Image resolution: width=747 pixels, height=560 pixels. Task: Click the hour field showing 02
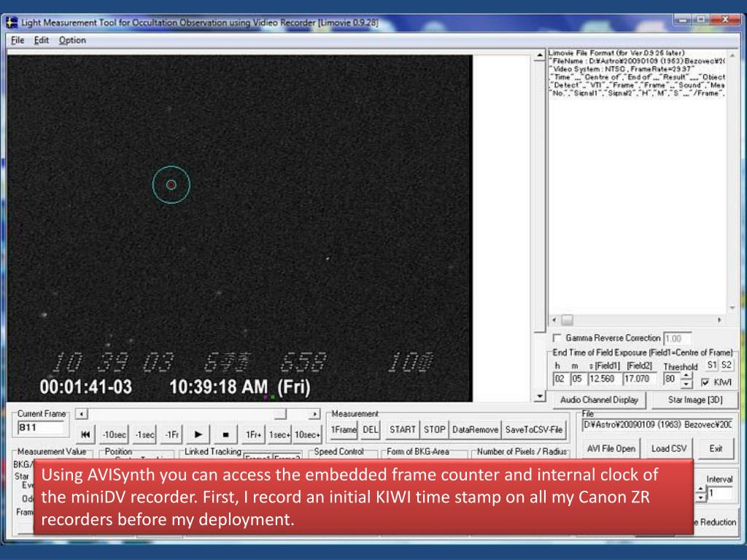(560, 379)
